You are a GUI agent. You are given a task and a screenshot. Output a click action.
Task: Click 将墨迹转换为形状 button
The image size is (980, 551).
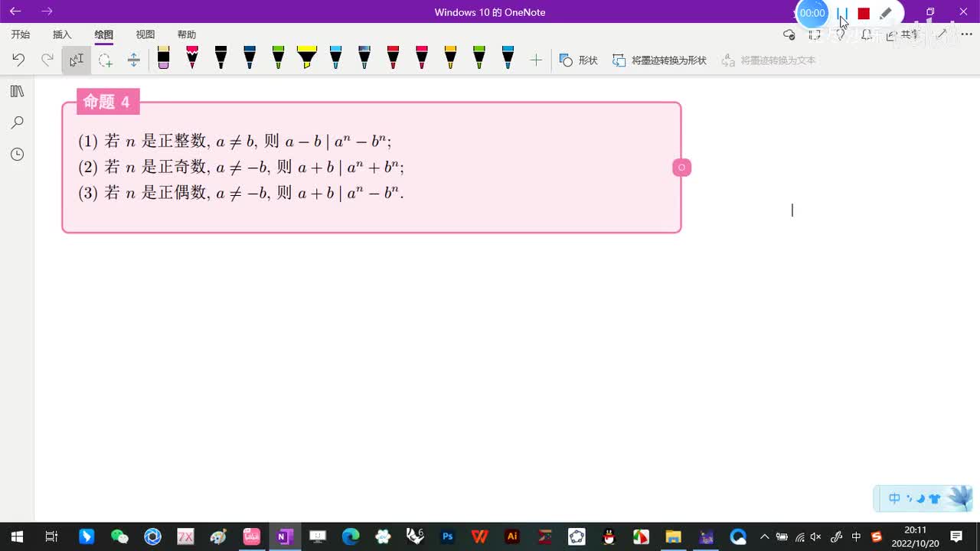coord(659,60)
